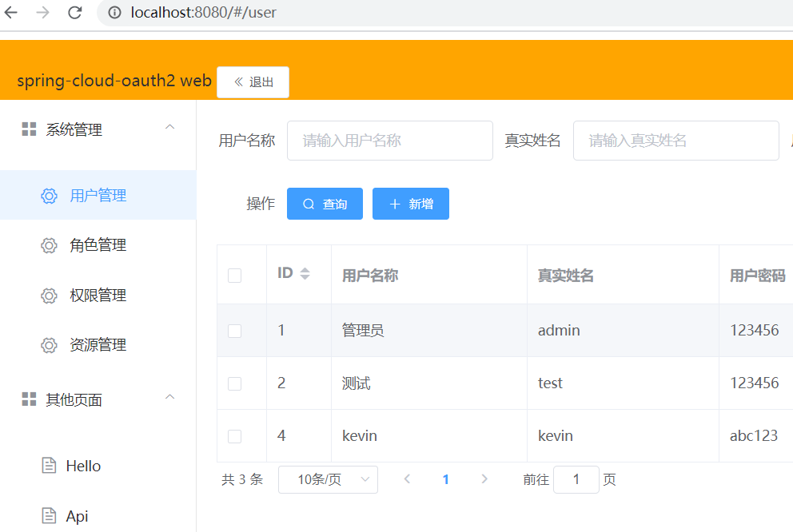Click the 共 3 条 total count text
This screenshot has width=793, height=532.
tap(242, 479)
